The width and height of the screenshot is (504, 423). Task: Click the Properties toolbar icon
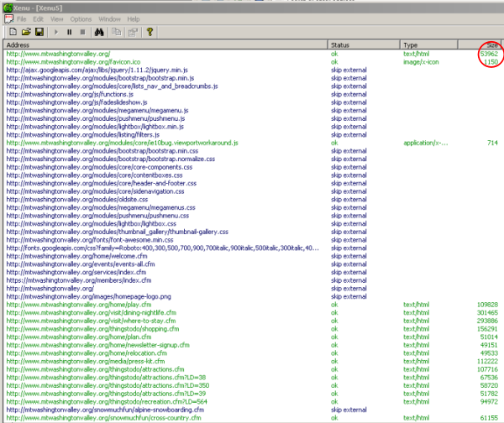pos(133,32)
